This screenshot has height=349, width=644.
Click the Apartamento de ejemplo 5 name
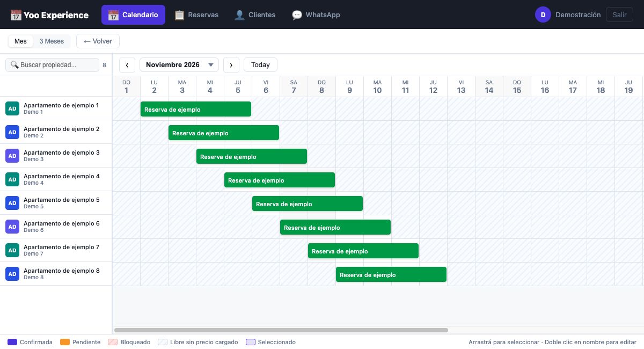62,200
